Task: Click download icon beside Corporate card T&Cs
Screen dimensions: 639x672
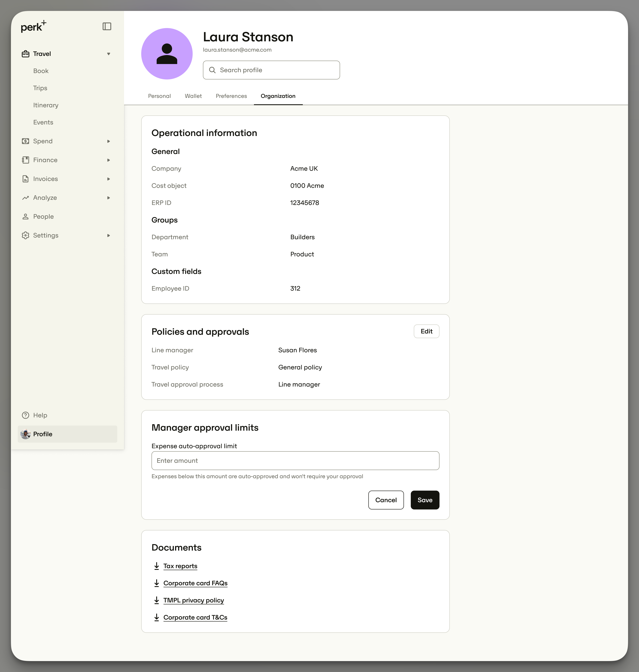Action: 157,617
